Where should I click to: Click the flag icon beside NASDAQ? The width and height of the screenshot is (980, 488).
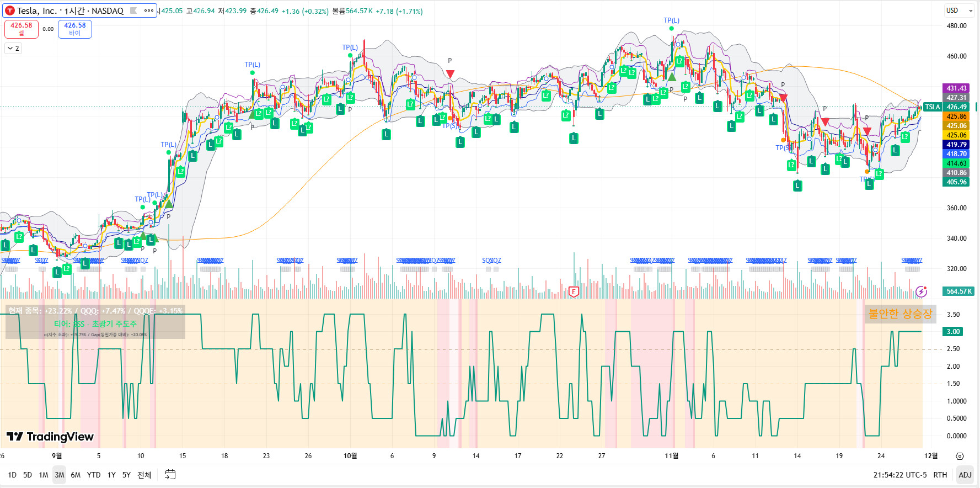point(133,10)
